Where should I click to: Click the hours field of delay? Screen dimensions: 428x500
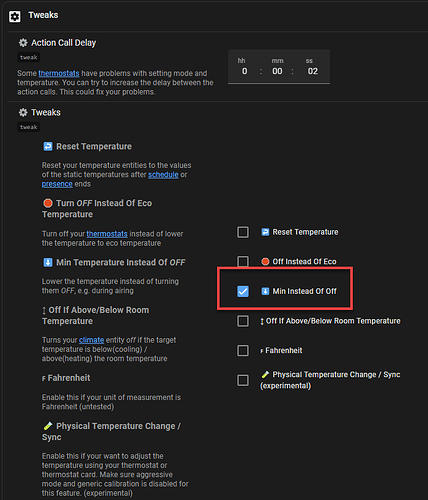245,71
